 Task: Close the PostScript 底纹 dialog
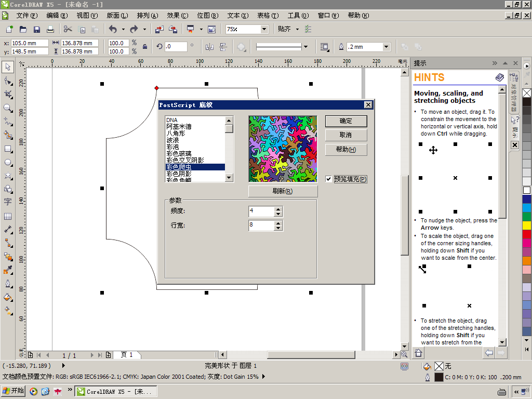tap(368, 105)
